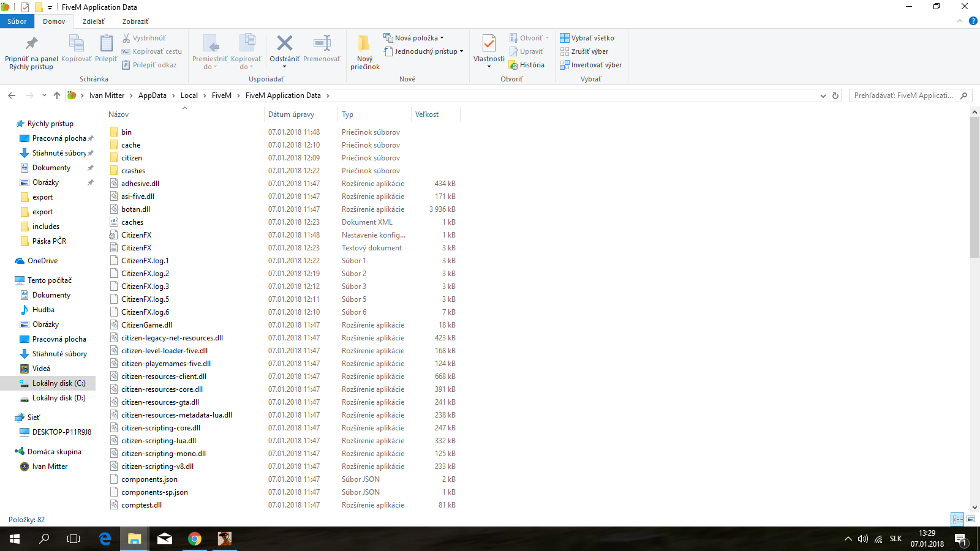Select adhesive.dll file
The height and width of the screenshot is (551, 980).
[x=140, y=184]
